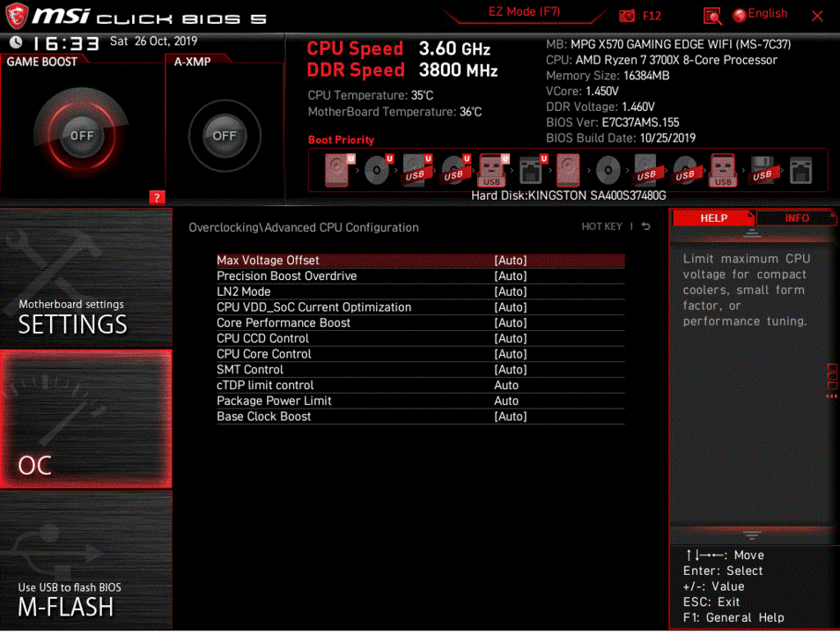The image size is (840, 634).
Task: Open the Base Clock Boost [Auto] value
Action: 511,417
